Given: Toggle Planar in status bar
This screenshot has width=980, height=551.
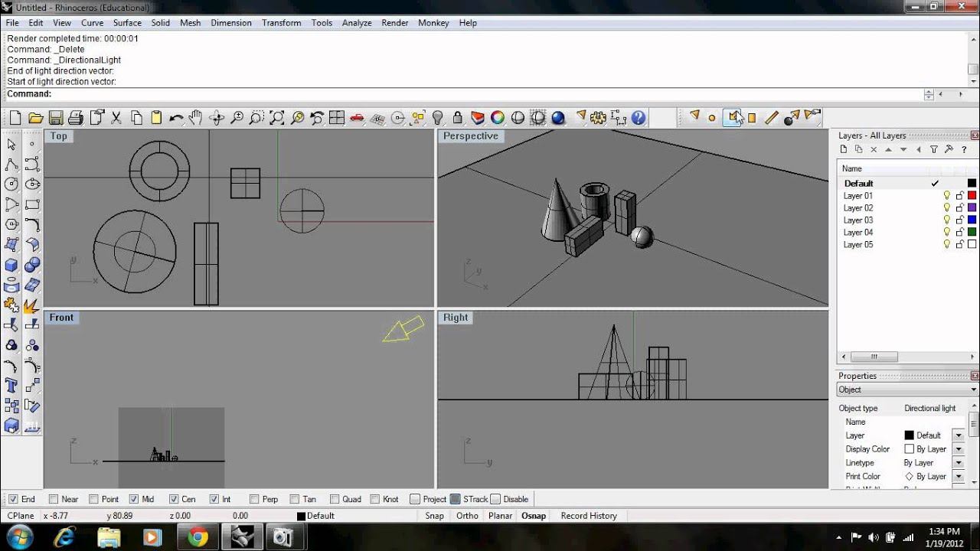Looking at the screenshot, I should click(500, 516).
